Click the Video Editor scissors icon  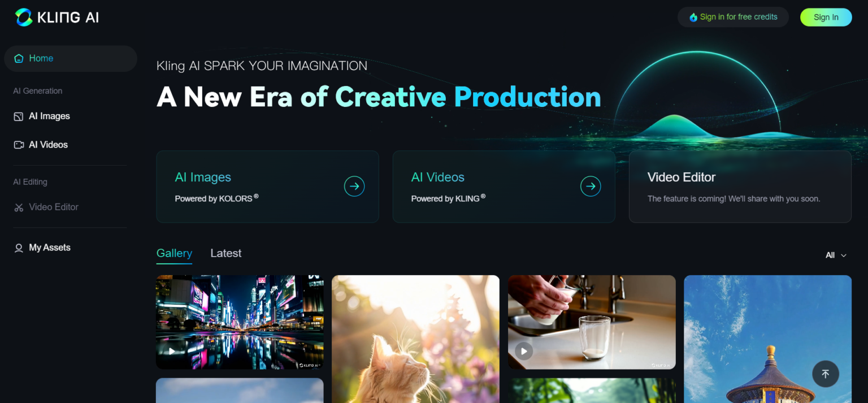tap(19, 207)
